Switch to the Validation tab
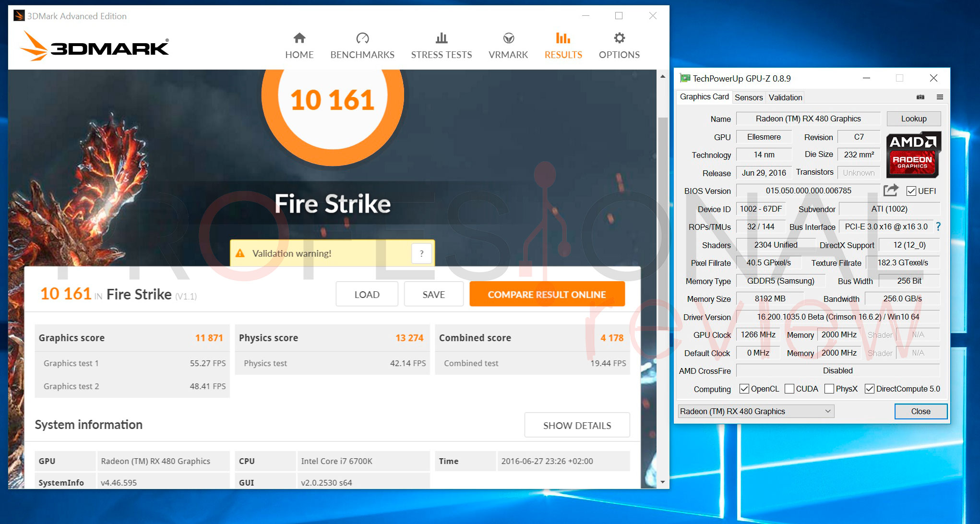Image resolution: width=980 pixels, height=524 pixels. [785, 97]
